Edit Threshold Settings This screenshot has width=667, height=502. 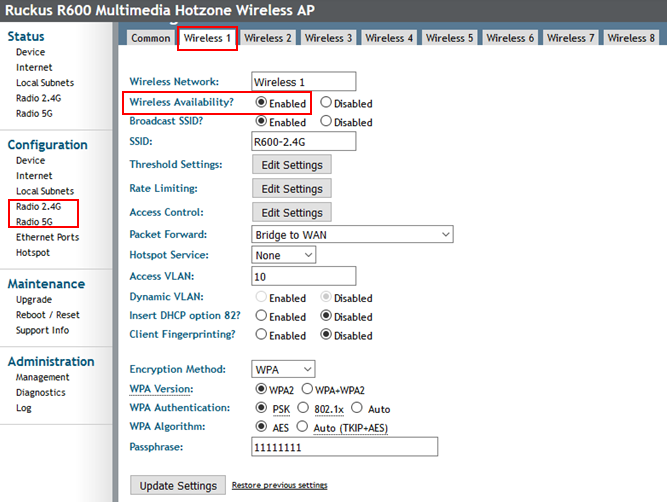click(x=292, y=165)
